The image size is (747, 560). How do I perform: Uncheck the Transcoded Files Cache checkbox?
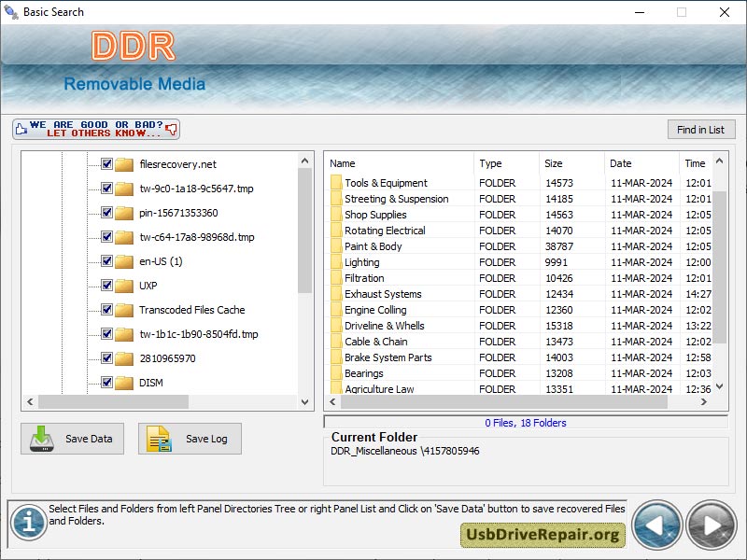(106, 310)
